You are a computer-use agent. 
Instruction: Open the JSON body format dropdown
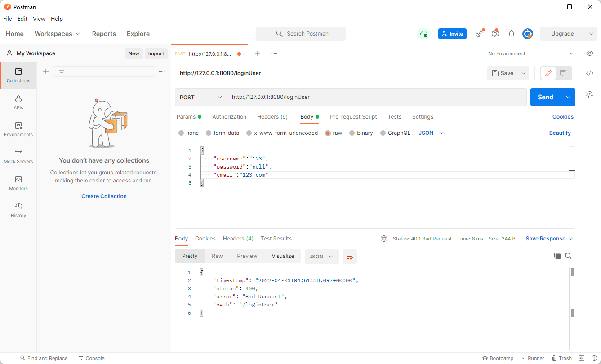click(432, 133)
